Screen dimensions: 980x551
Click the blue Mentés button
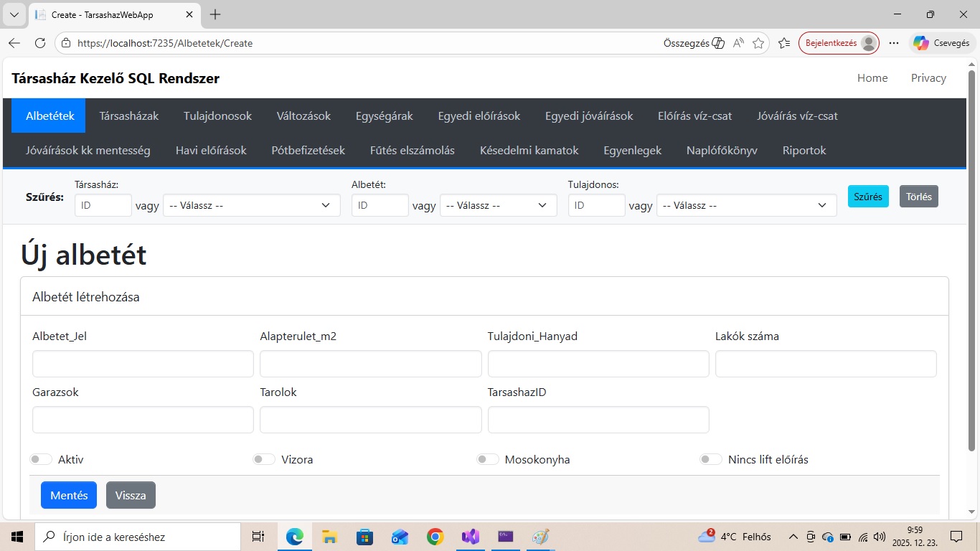[69, 495]
